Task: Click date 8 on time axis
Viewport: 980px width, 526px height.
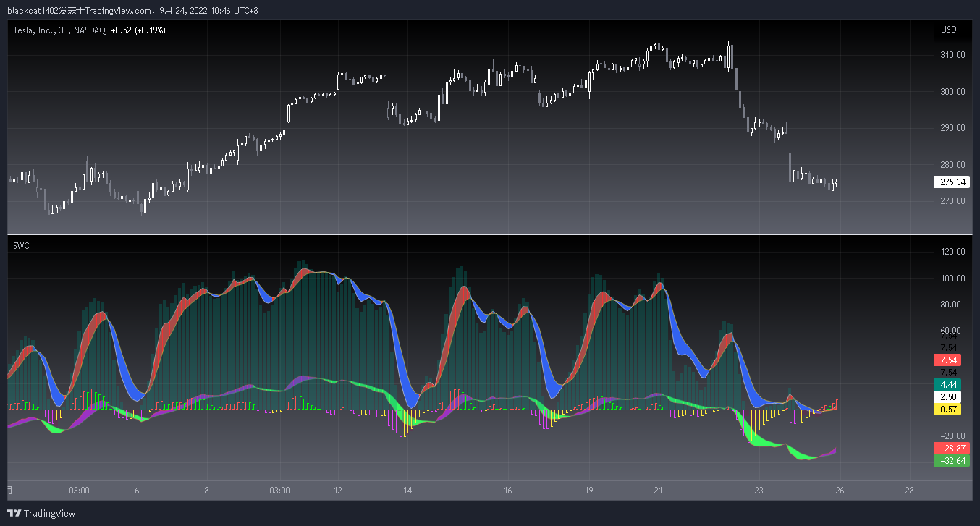Action: (206, 491)
